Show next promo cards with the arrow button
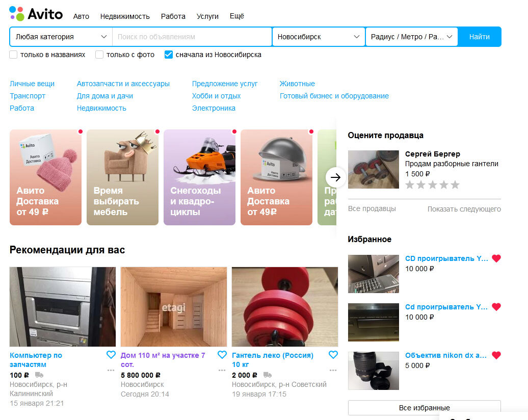Image resolution: width=528 pixels, height=420 pixels. click(335, 177)
